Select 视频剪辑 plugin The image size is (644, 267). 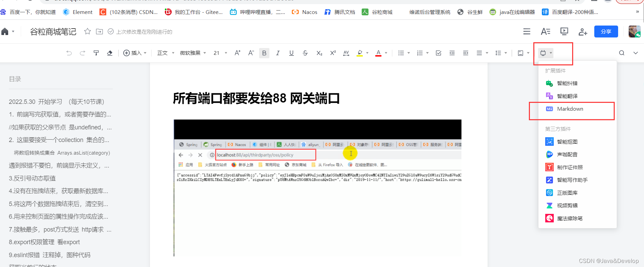(x=578, y=205)
